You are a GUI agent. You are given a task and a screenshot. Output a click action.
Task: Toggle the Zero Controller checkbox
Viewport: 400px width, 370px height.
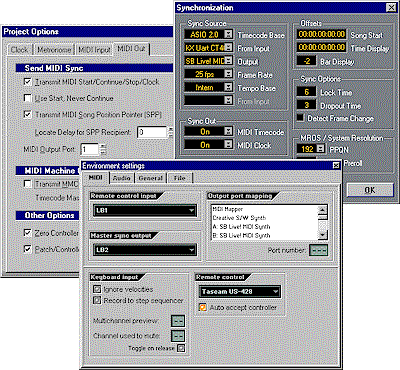point(28,233)
